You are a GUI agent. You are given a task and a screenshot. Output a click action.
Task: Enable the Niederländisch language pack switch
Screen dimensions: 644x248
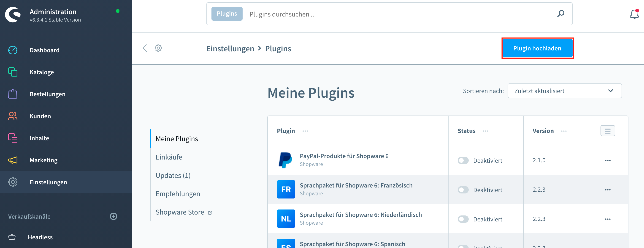click(x=463, y=219)
